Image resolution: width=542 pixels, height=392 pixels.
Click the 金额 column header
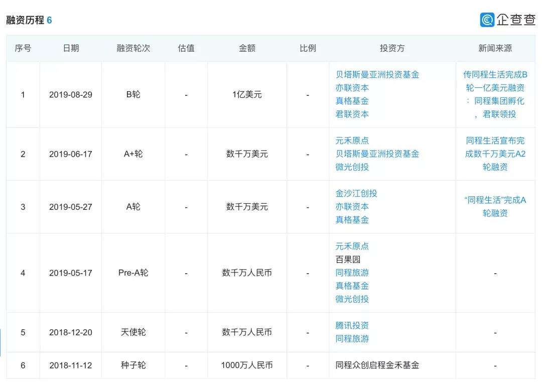(247, 48)
